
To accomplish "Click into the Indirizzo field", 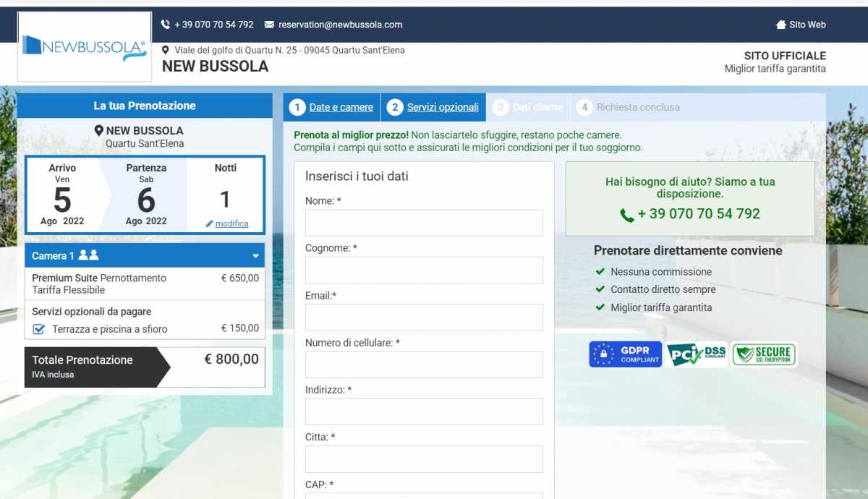I will (x=424, y=411).
